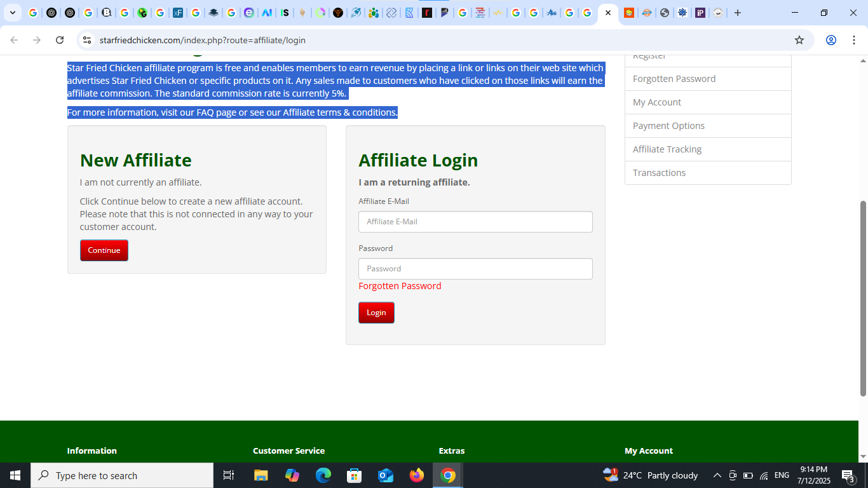Click the taskbar search box
Viewport: 868px width, 488px height.
(122, 475)
